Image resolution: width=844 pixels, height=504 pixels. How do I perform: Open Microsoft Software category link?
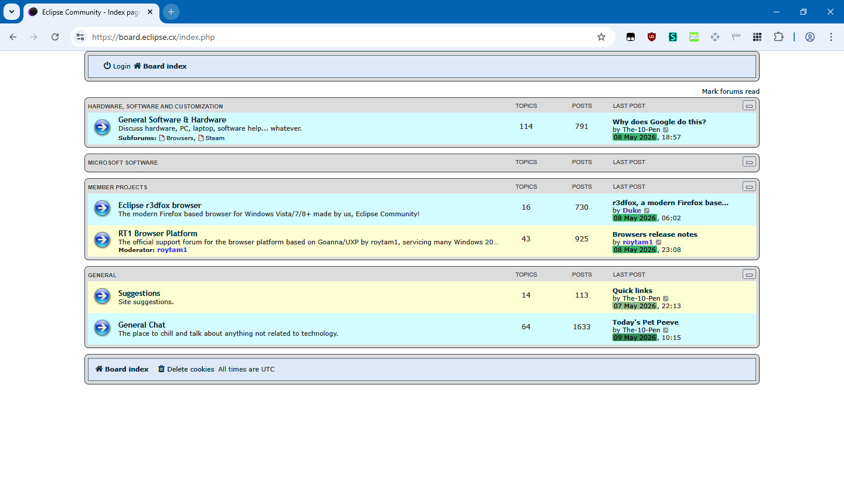coord(122,163)
